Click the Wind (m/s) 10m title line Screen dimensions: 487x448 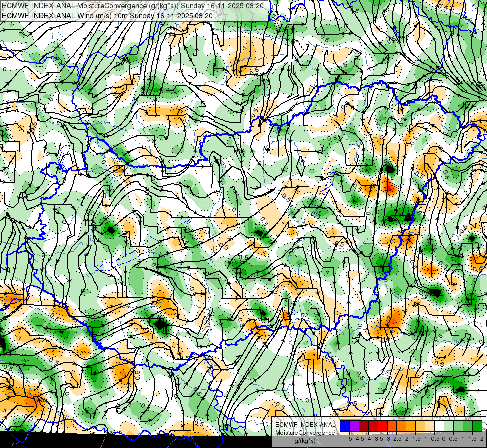[x=107, y=15]
